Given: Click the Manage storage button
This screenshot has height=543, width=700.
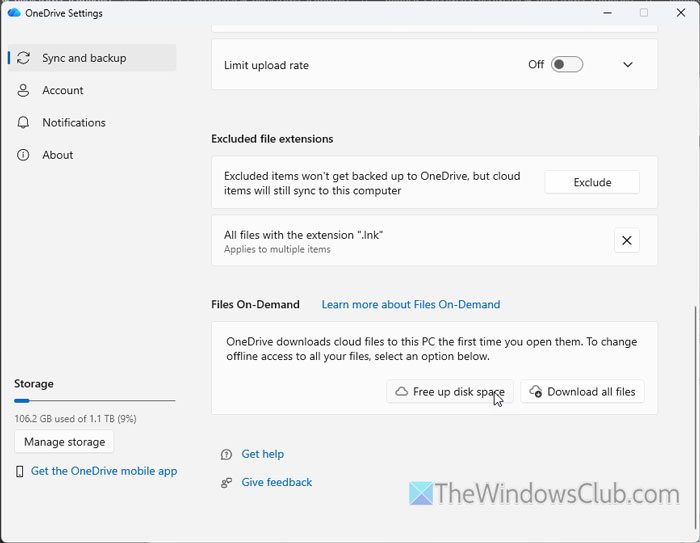Looking at the screenshot, I should (64, 442).
